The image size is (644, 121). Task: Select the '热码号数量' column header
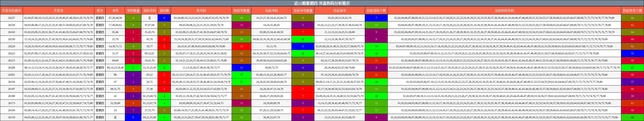[241, 11]
